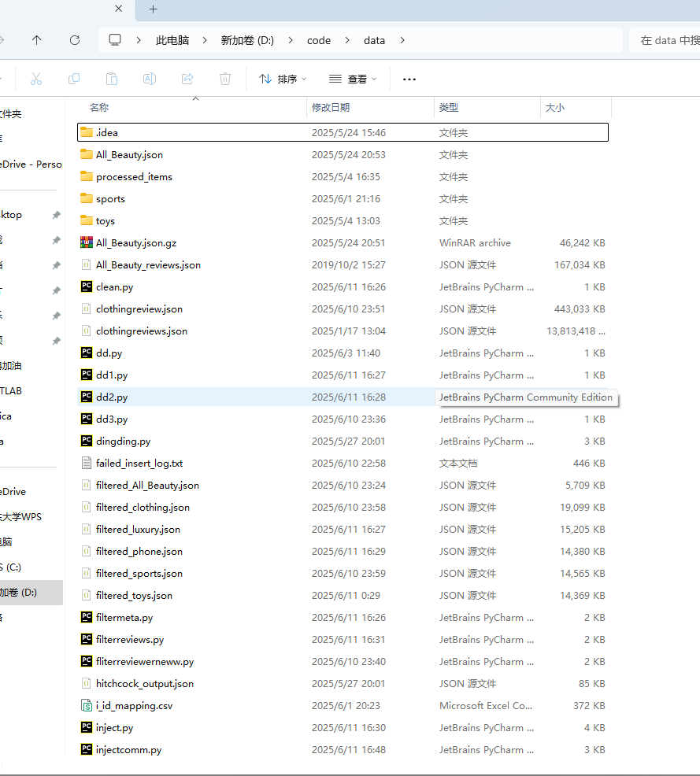Select file filtered_toys.json

pyautogui.click(x=134, y=595)
